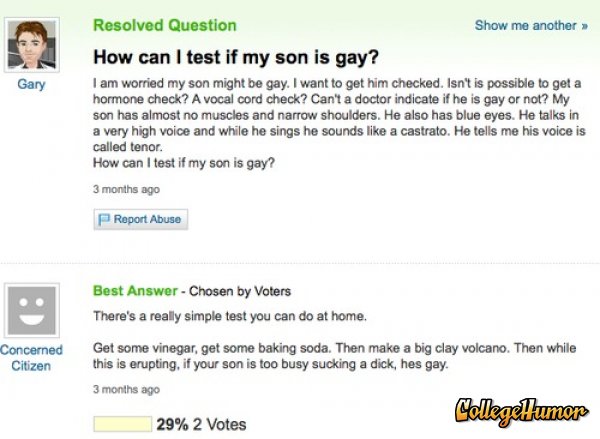600x439 pixels.
Task: Click the answer line about simple home test
Action: click(230, 317)
